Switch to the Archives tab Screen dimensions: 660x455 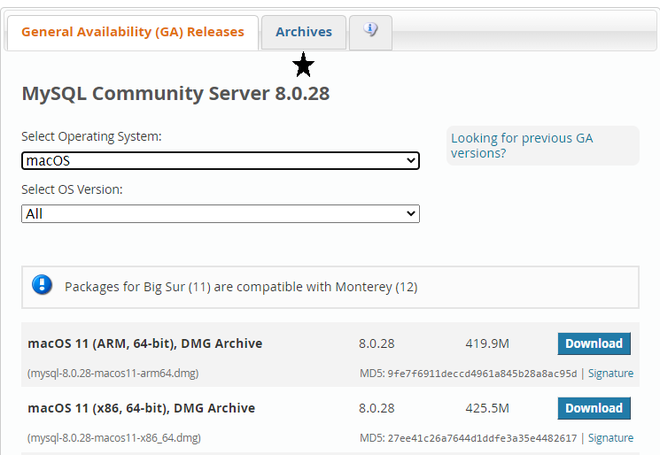click(303, 32)
